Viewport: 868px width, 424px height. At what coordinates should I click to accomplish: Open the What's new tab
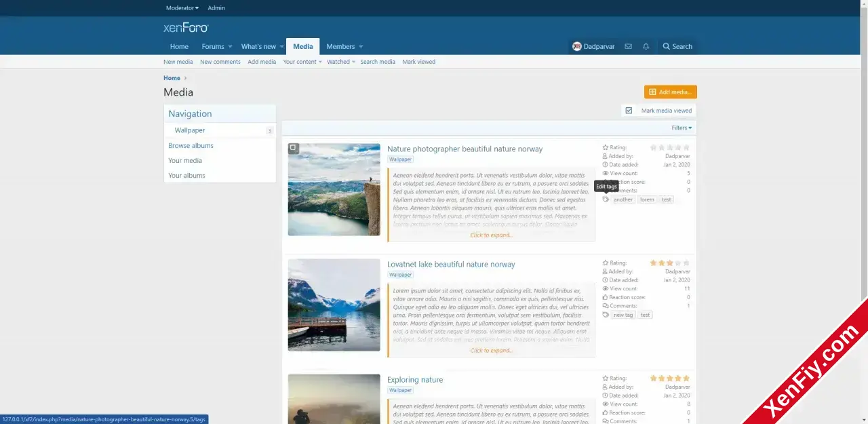[258, 47]
